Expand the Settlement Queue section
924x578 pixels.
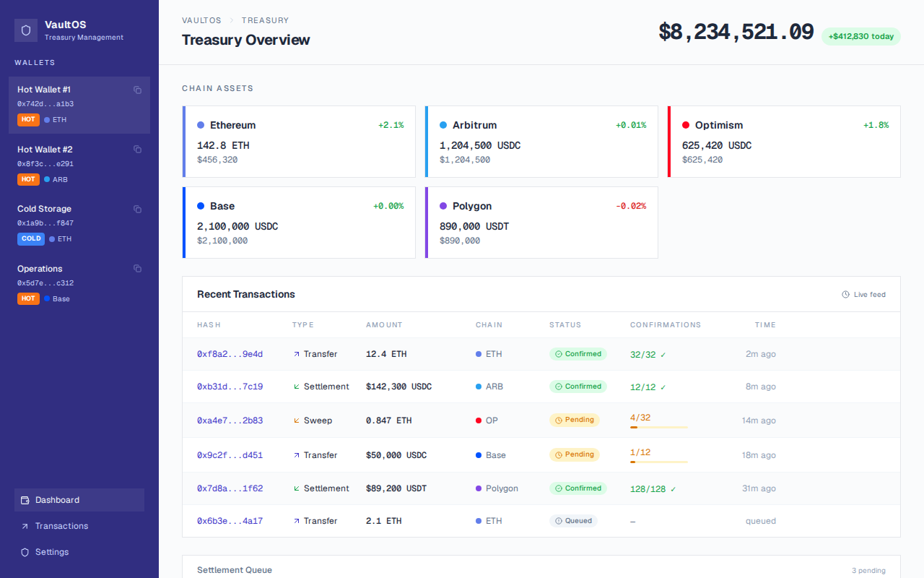pos(235,570)
